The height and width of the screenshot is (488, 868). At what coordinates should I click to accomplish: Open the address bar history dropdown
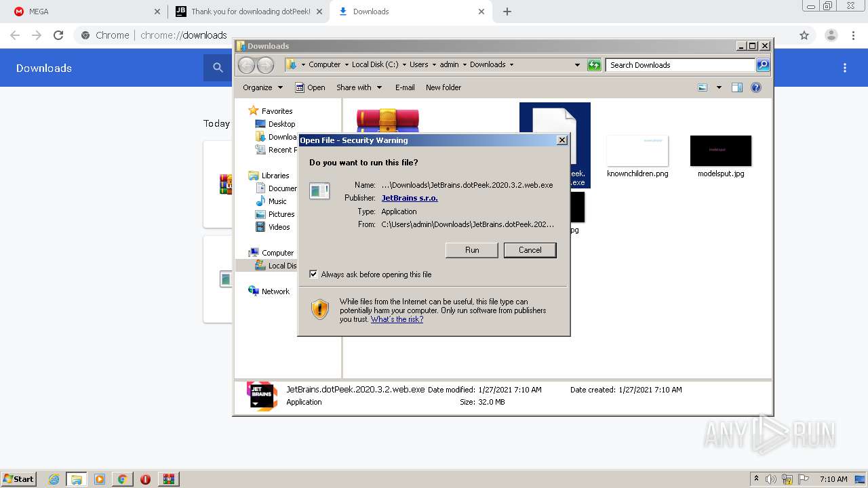tap(577, 65)
